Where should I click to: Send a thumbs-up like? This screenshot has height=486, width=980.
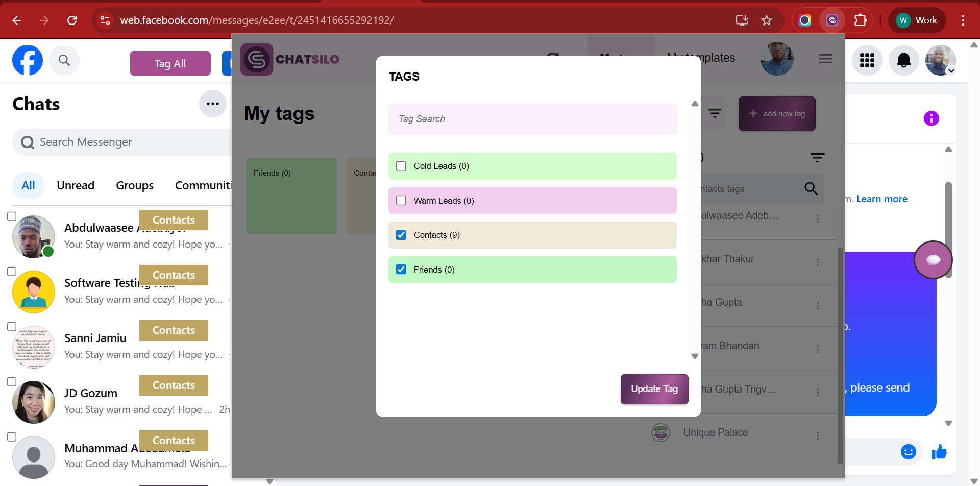[939, 452]
